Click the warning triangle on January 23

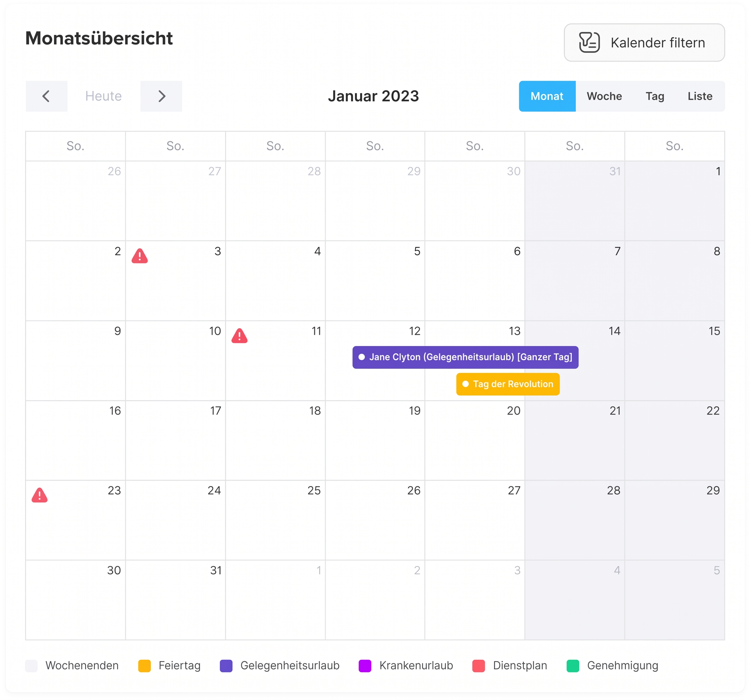point(40,495)
